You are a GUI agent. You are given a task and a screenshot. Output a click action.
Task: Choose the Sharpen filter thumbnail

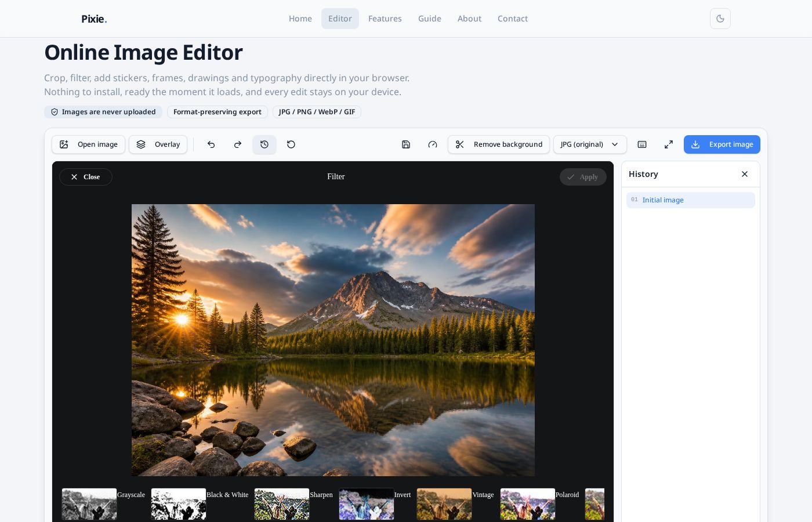282,504
